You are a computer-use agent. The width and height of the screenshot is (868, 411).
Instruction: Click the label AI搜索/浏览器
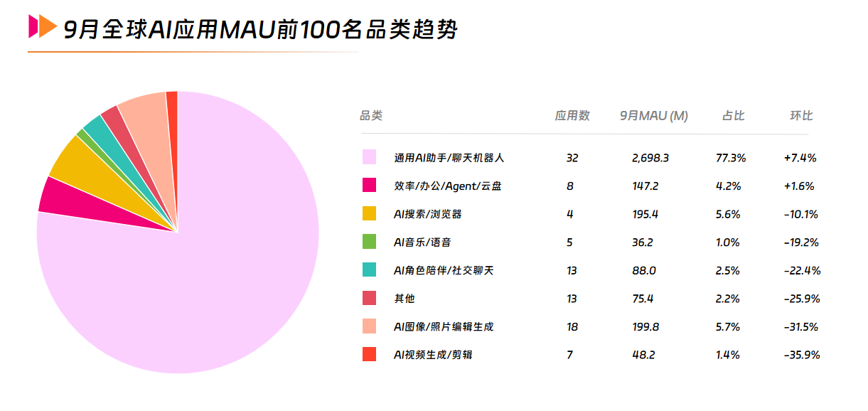[428, 214]
